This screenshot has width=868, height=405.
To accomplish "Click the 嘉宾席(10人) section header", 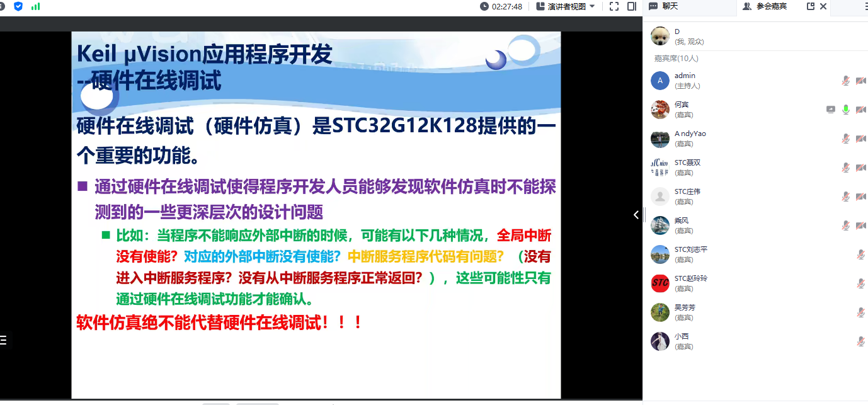I will pos(676,59).
